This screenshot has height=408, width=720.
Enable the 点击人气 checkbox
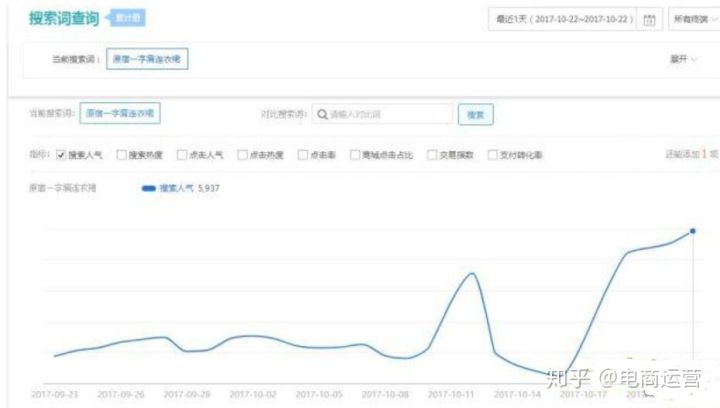182,155
